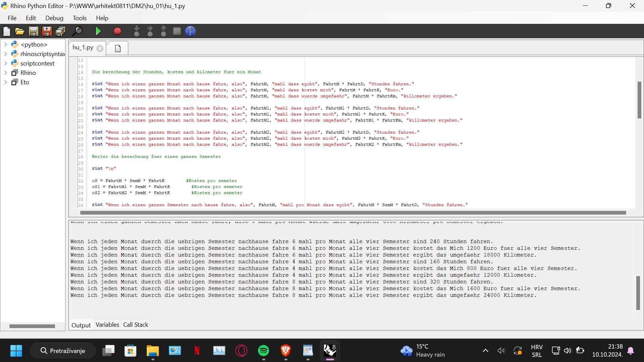Open the Tools menu

(79, 18)
